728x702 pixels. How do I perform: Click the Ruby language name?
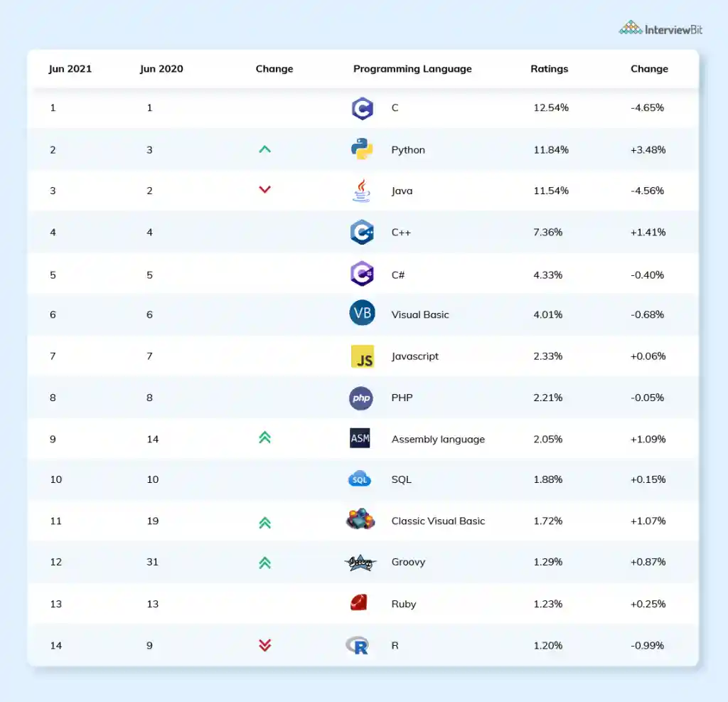[404, 604]
